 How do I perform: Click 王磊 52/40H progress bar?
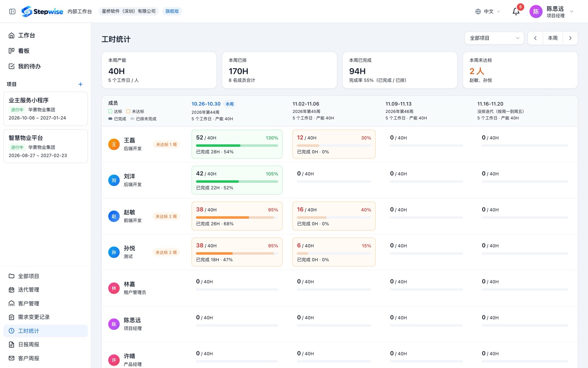pos(237,146)
